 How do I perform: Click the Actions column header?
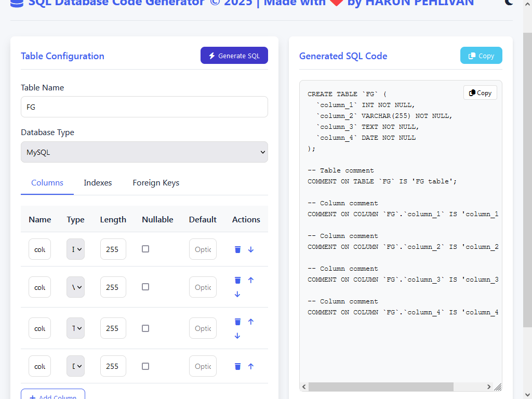(246, 220)
